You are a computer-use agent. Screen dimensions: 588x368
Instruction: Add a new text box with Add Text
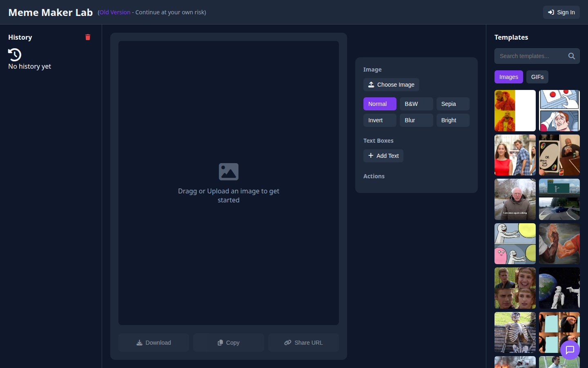coord(383,156)
